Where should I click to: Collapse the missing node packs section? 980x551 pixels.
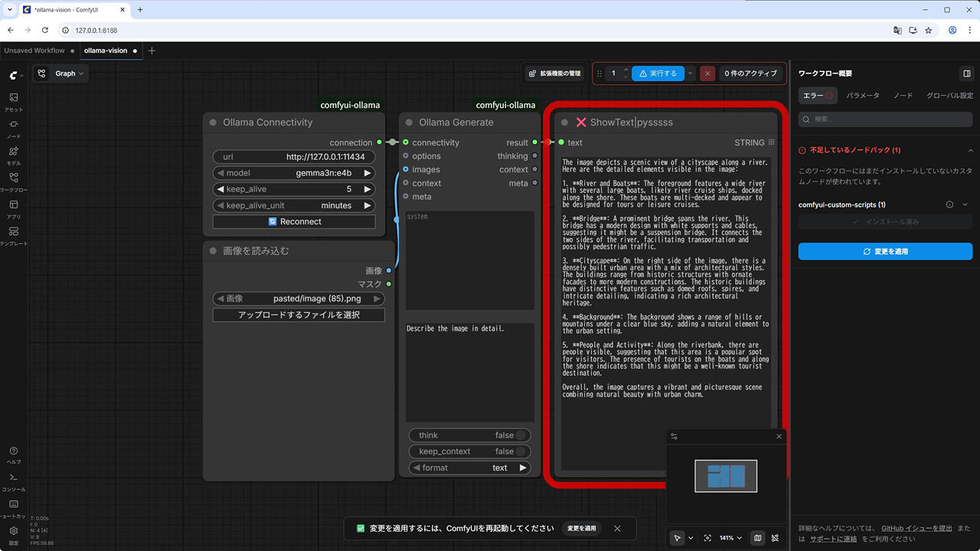(970, 151)
